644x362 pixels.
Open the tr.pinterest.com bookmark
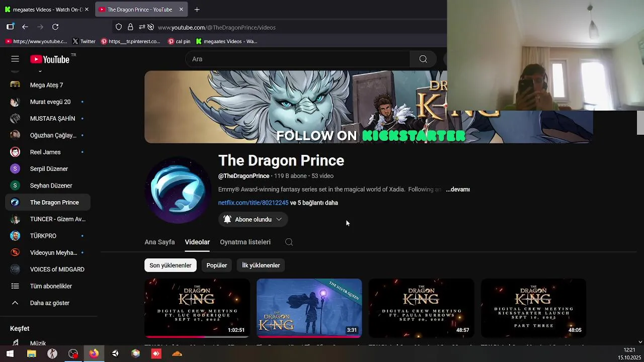131,41
